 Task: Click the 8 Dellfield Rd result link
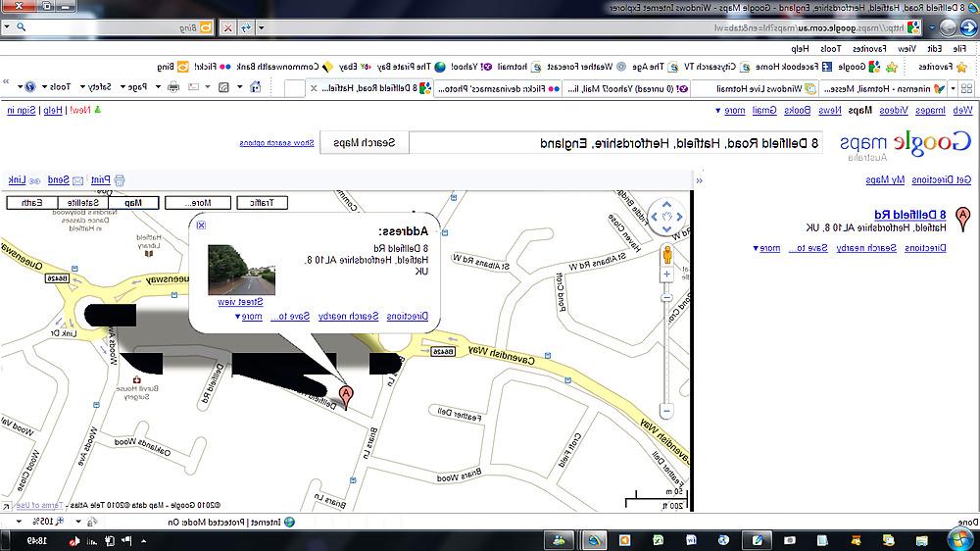[909, 215]
